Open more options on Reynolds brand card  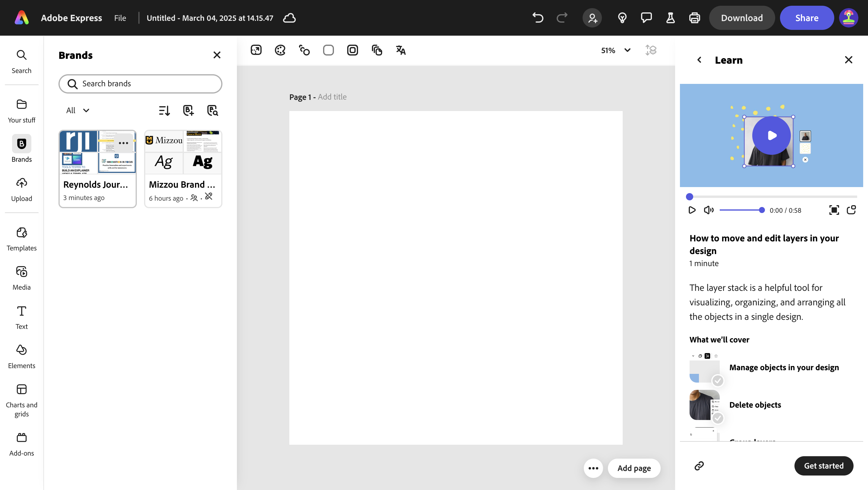[x=123, y=143]
